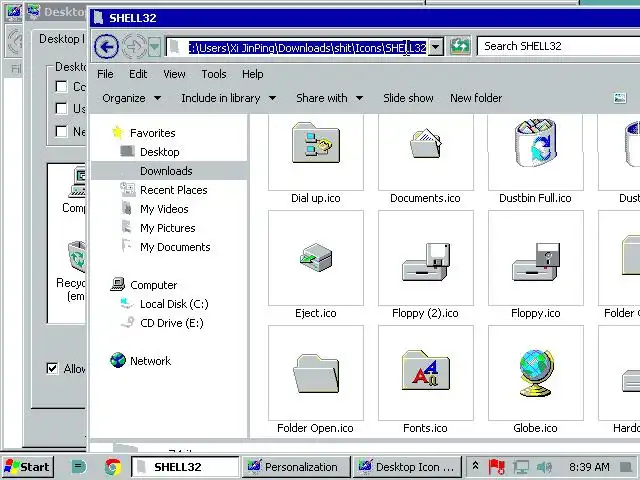Screen dimensions: 640x480
Task: Click the Forward arrow navigation button
Action: click(134, 47)
